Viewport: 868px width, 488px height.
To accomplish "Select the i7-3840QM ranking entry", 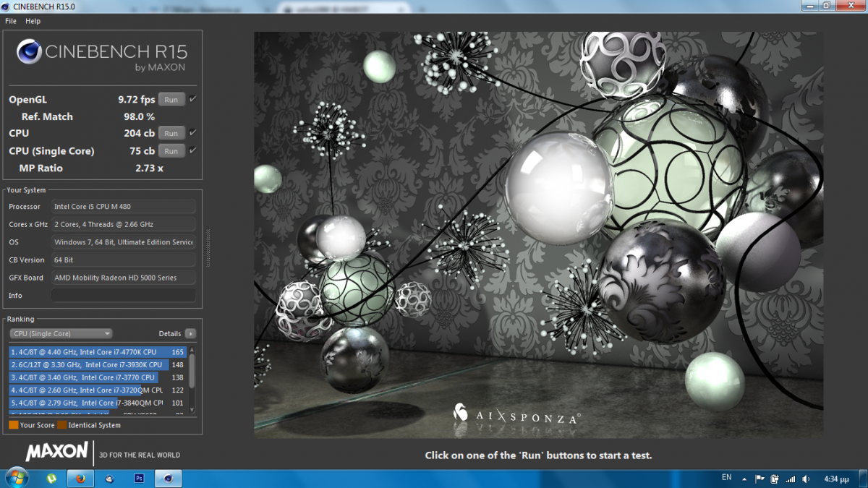I will [98, 403].
